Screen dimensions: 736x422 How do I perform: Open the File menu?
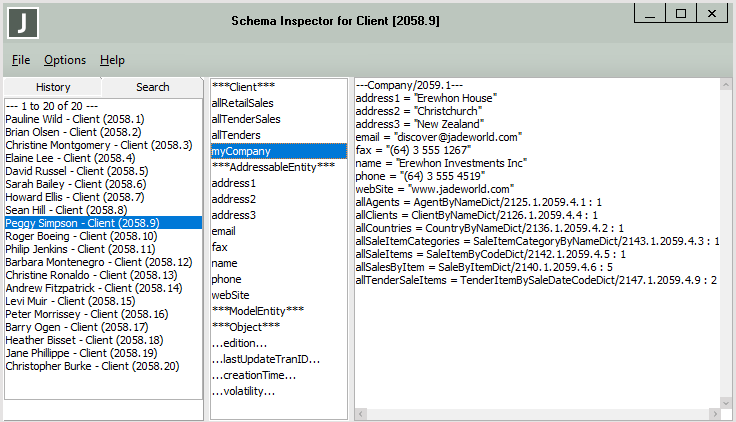pos(21,60)
